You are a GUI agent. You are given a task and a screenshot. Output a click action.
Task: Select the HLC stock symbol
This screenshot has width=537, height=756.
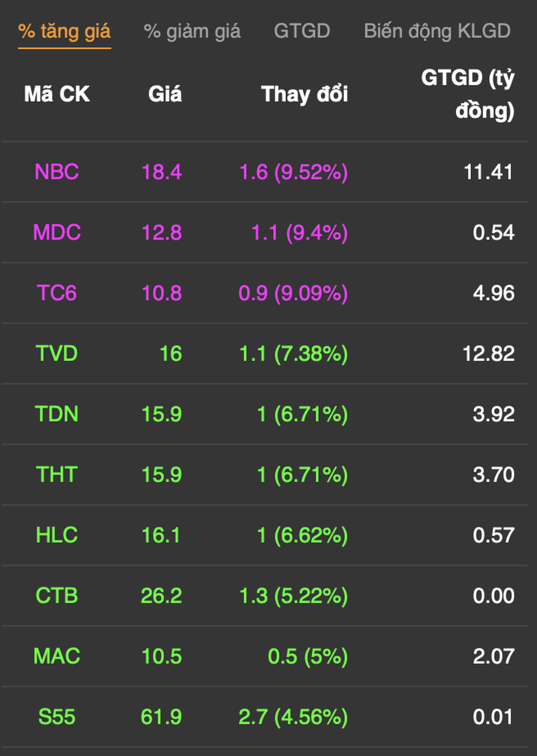click(x=57, y=535)
